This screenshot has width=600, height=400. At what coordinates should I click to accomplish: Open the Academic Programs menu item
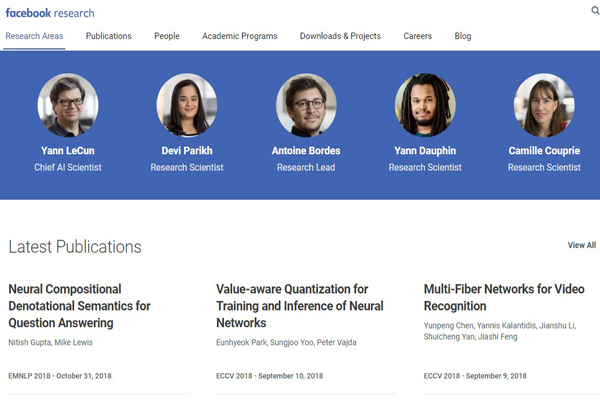tap(240, 36)
